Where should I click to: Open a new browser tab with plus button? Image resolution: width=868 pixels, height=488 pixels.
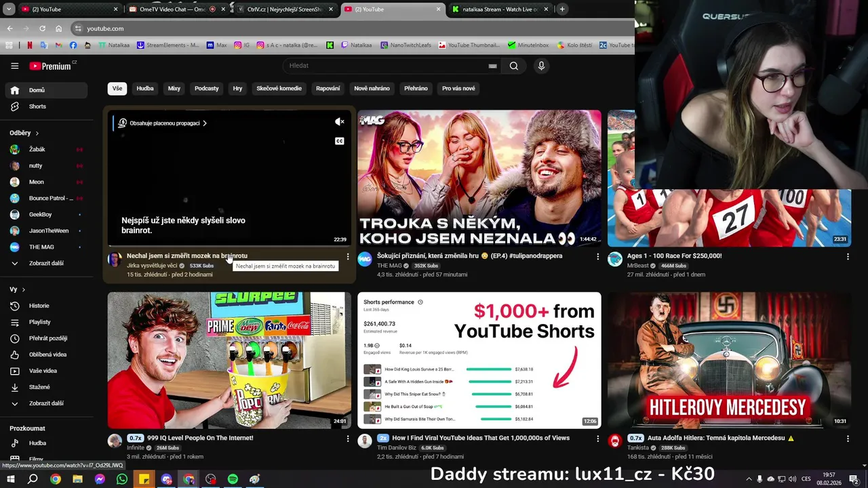[x=562, y=9]
